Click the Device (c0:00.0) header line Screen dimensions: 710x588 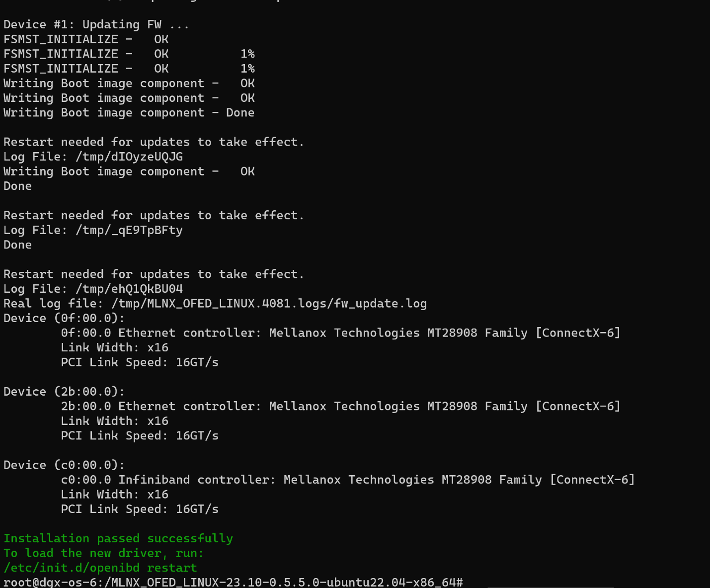64,465
